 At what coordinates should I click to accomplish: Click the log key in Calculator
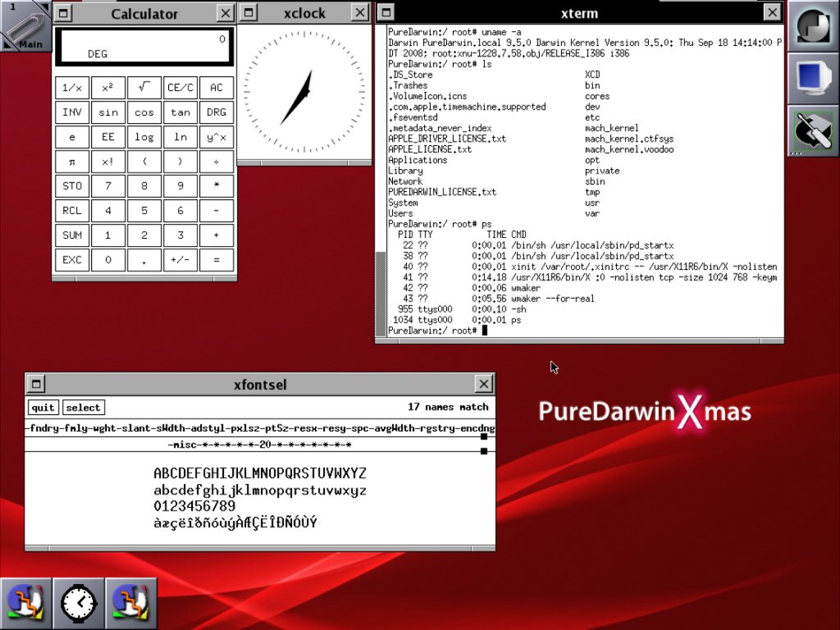[x=144, y=137]
